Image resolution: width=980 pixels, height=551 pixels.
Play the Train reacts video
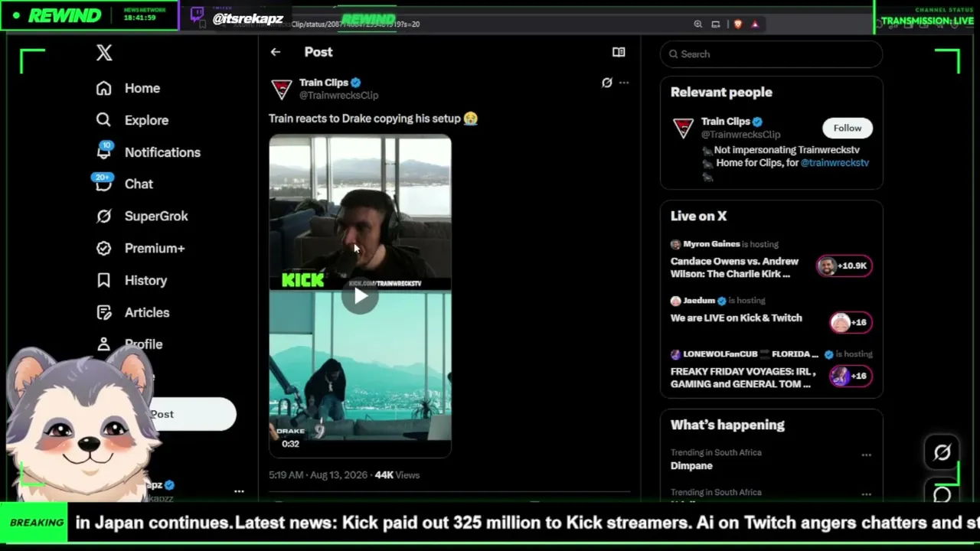pyautogui.click(x=360, y=297)
